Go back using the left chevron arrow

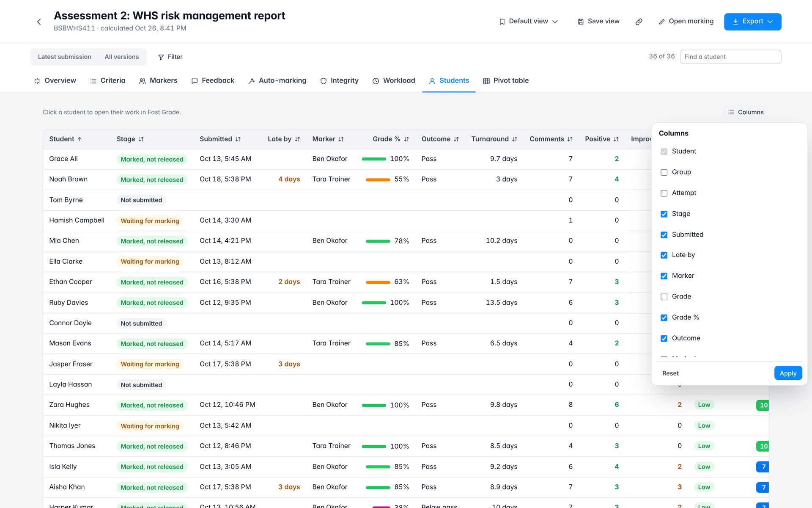[39, 22]
